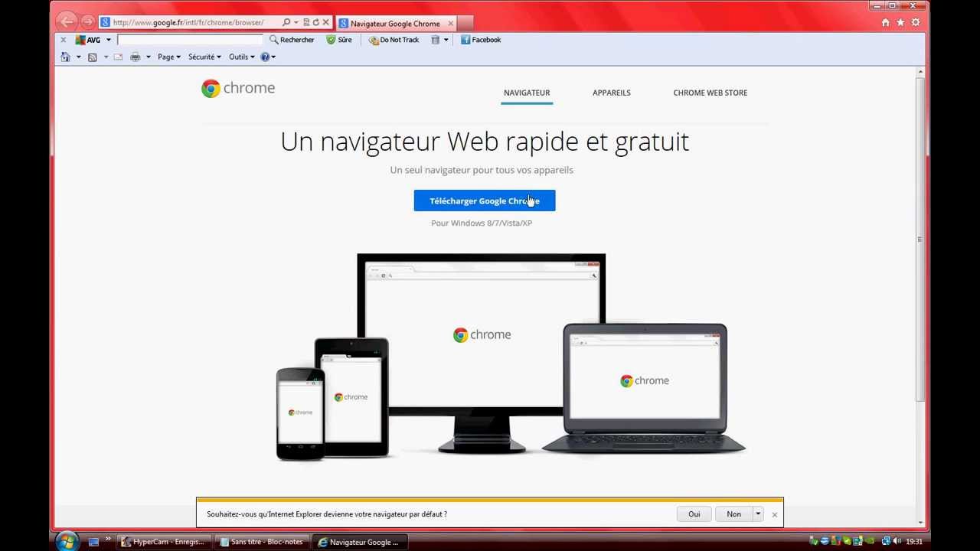Expand the AVG dropdown arrow

(x=108, y=40)
